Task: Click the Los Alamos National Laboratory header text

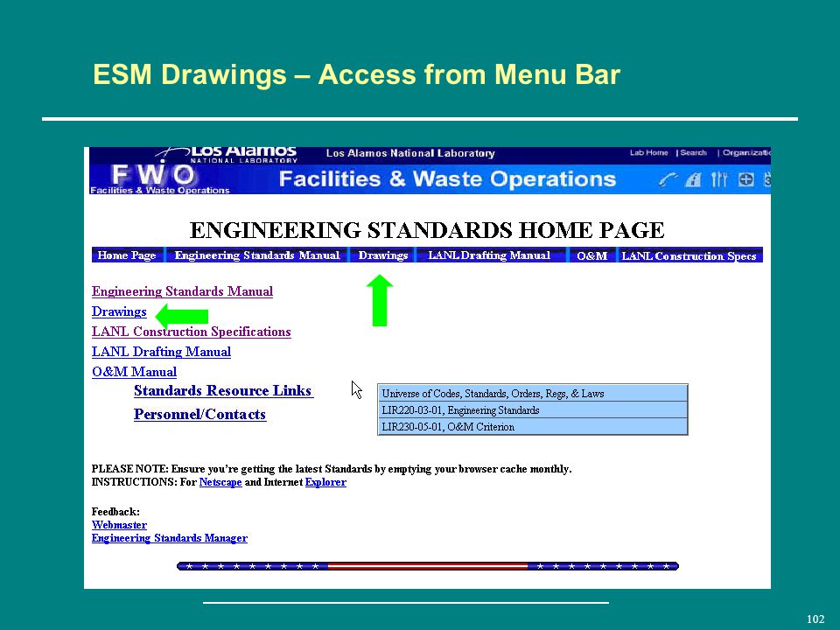Action: 410,153
